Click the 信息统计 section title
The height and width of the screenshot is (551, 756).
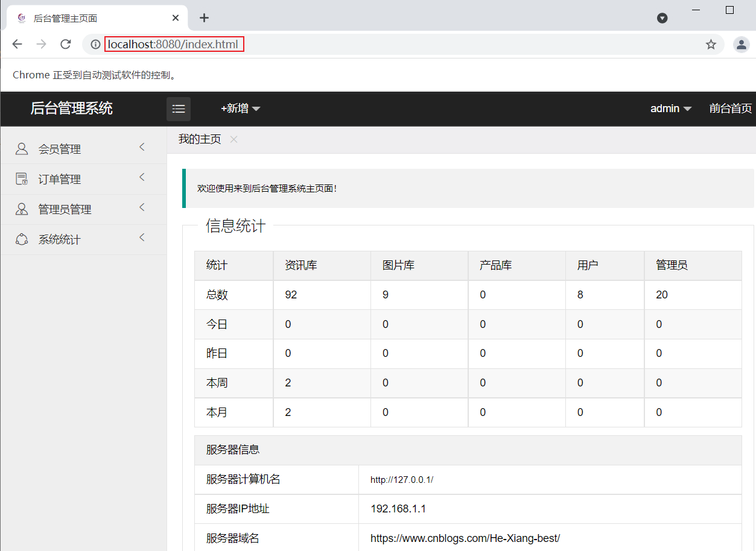(x=235, y=226)
